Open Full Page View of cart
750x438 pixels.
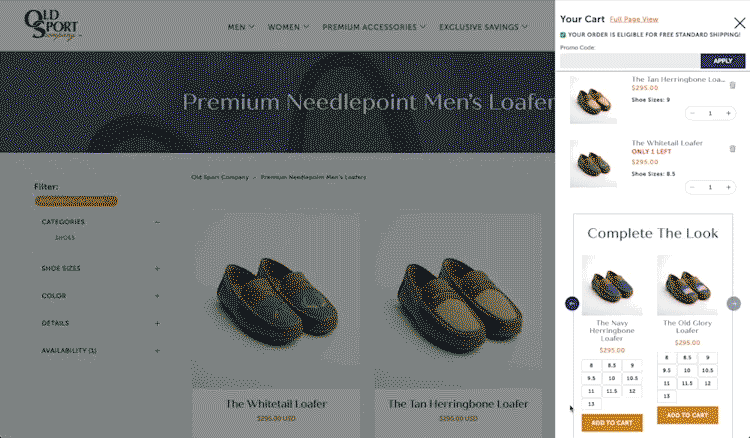coord(633,19)
